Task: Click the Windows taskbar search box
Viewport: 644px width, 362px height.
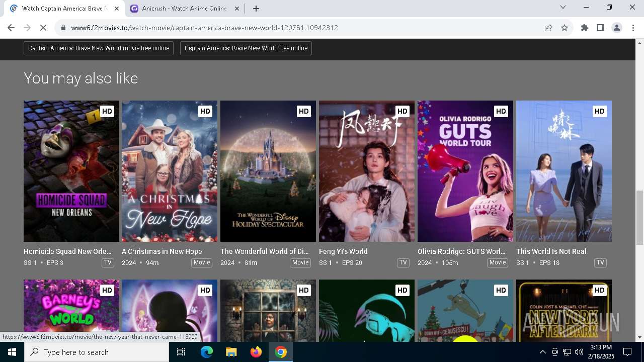Action: click(97, 352)
